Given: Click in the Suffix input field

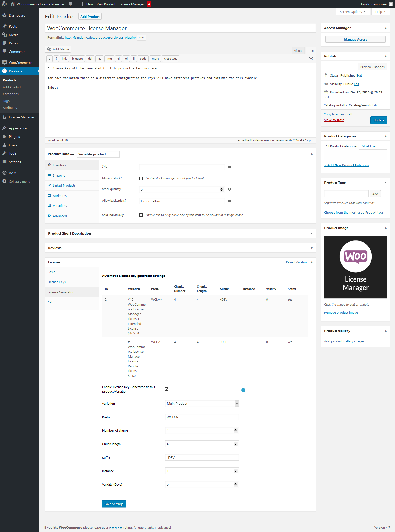Looking at the screenshot, I should pos(202,458).
